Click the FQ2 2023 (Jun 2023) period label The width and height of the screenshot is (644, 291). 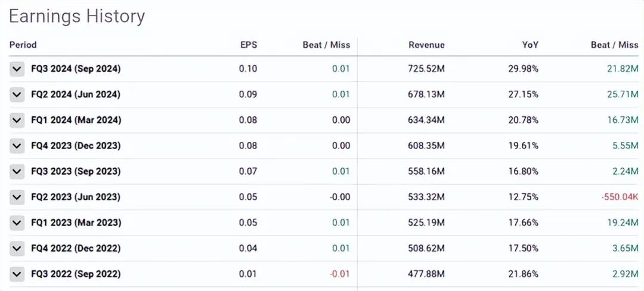click(x=76, y=197)
